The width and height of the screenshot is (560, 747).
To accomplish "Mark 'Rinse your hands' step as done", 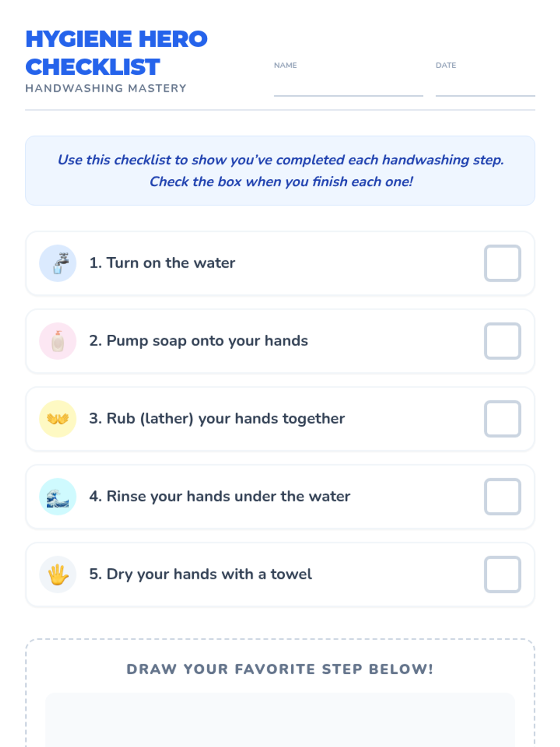I will pyautogui.click(x=502, y=497).
